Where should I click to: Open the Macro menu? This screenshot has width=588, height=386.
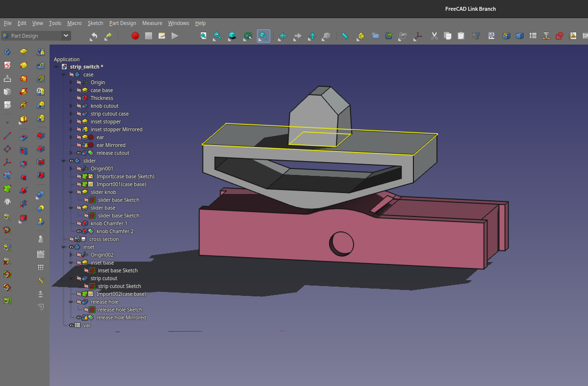tap(74, 23)
